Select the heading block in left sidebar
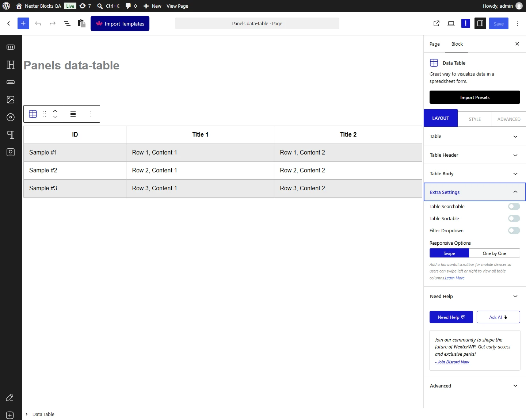 [11, 65]
